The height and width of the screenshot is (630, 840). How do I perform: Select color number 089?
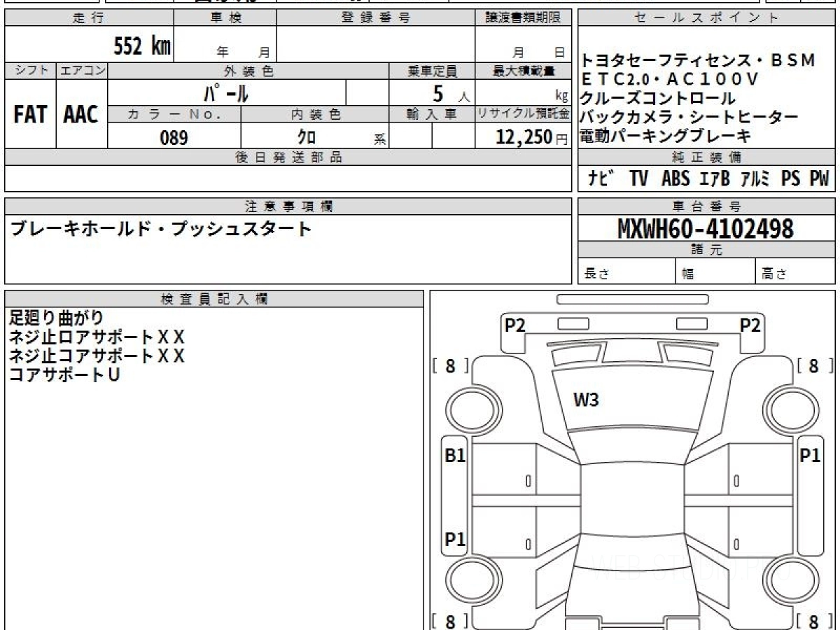pos(174,137)
